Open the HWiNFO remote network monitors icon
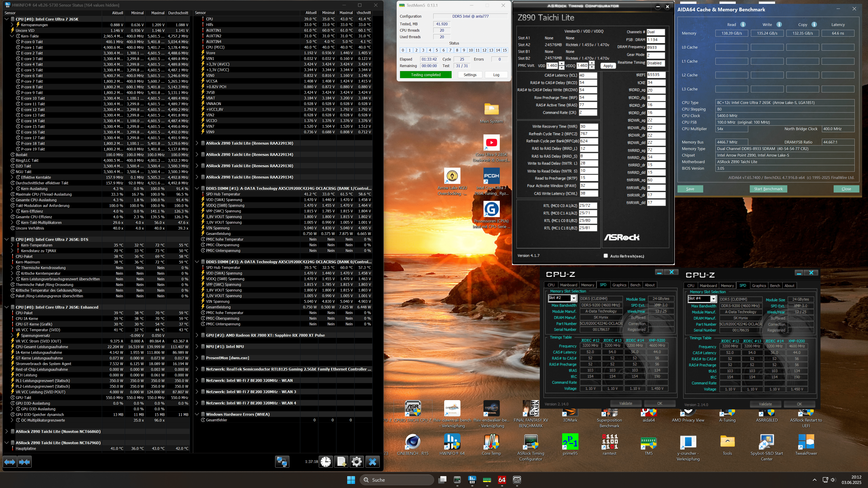 pos(282,462)
